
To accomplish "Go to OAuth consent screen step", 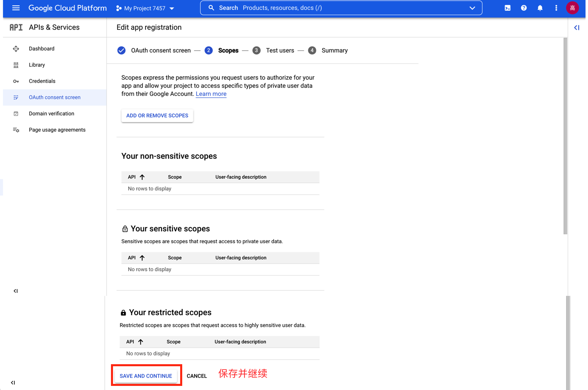I will coord(161,50).
